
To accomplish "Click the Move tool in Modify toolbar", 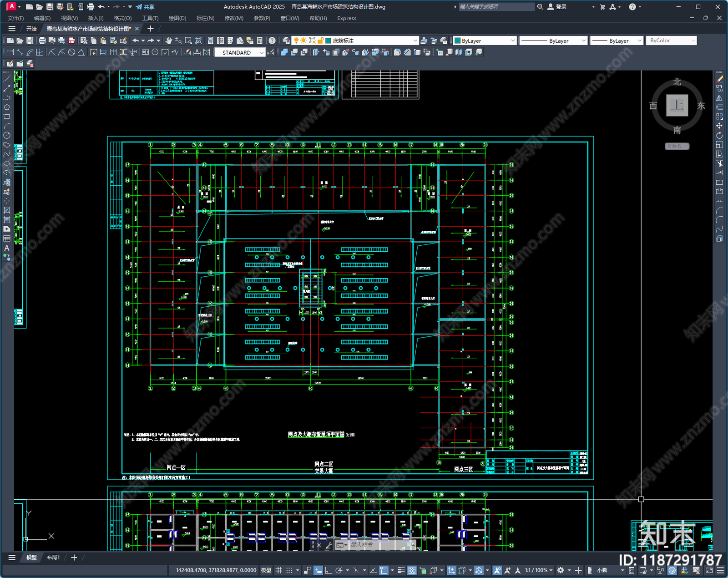I will (719, 126).
